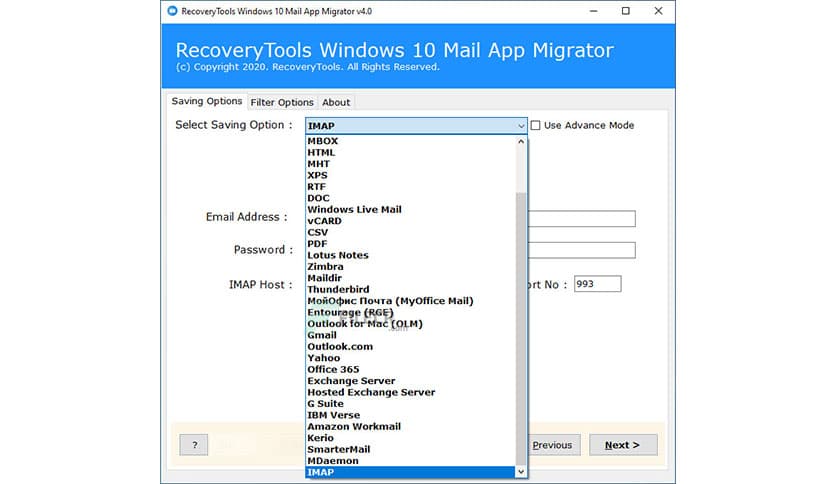Maximize the Mail App Migrator window

point(626,11)
